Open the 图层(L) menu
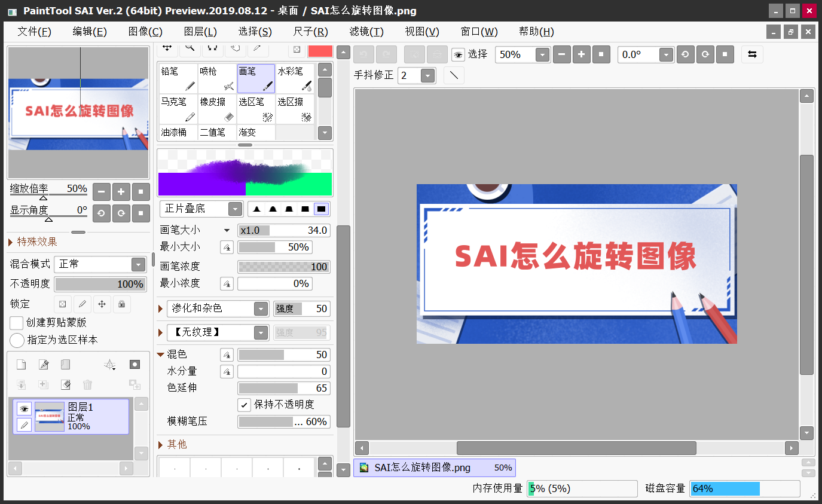Image resolution: width=822 pixels, height=504 pixels. 200,32
